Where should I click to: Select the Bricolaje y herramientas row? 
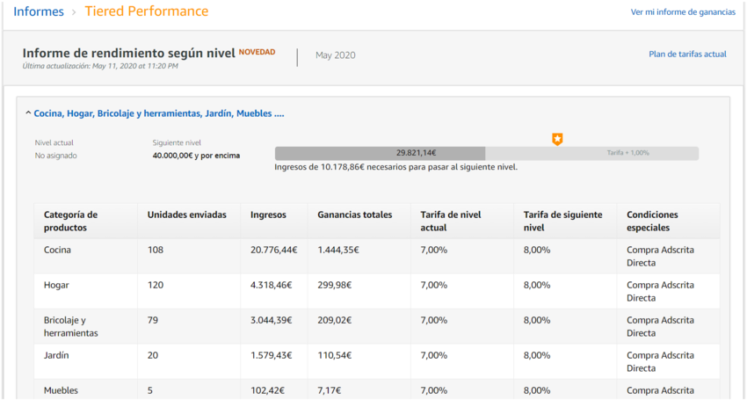pos(377,327)
